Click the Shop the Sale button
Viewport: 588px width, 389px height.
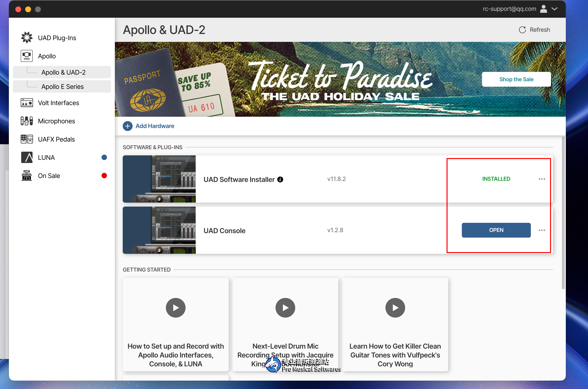tap(516, 79)
